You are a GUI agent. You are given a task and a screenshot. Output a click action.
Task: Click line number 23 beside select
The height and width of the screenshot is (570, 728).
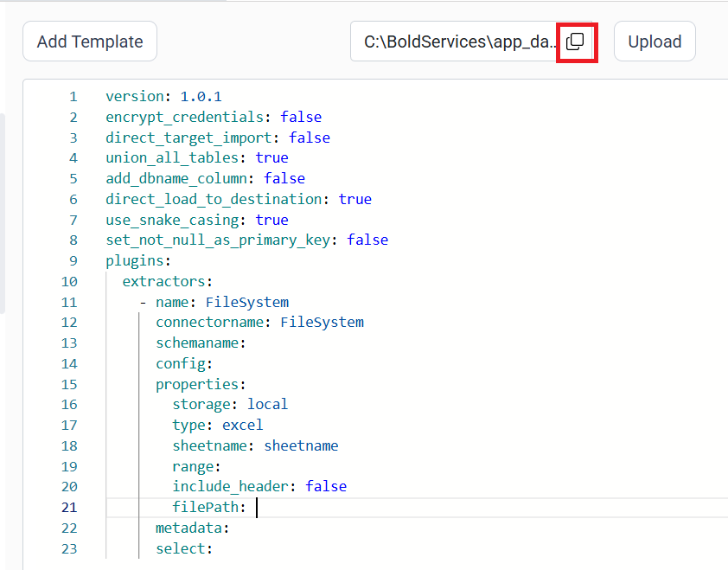70,548
